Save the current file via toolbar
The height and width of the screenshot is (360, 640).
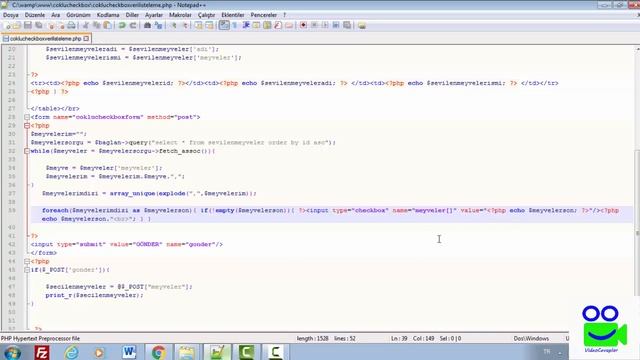point(28,25)
